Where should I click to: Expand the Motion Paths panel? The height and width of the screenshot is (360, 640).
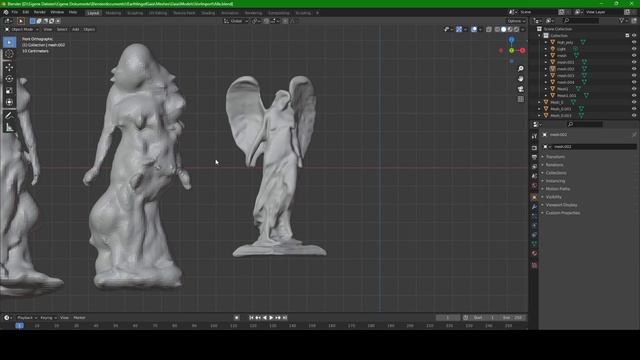coord(558,189)
